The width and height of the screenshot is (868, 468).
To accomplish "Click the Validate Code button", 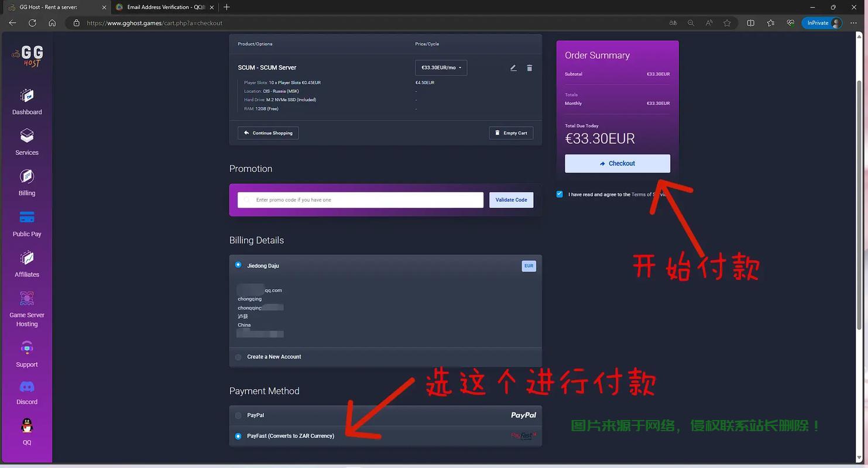I will (511, 200).
